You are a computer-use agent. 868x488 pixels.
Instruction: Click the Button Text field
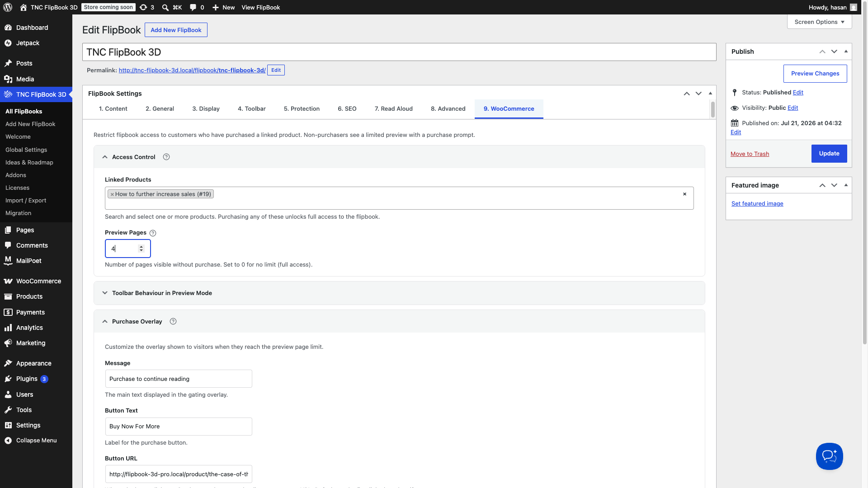point(179,427)
